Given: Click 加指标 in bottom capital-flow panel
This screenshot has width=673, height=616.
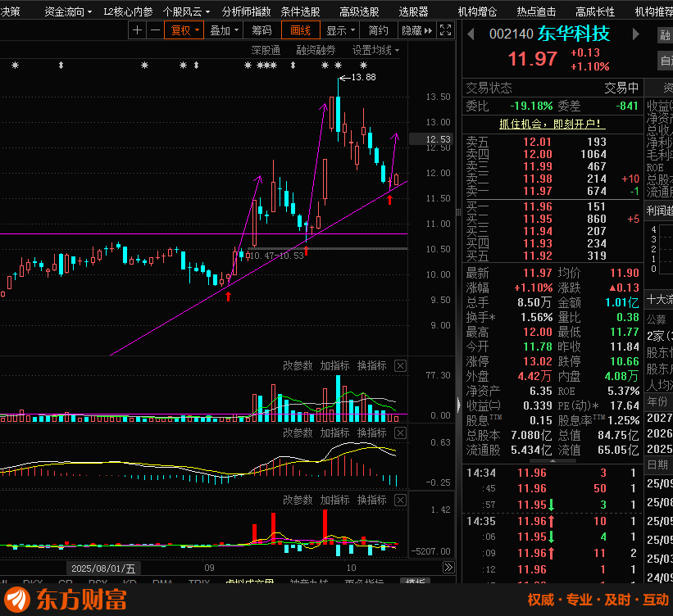Looking at the screenshot, I should click(334, 500).
